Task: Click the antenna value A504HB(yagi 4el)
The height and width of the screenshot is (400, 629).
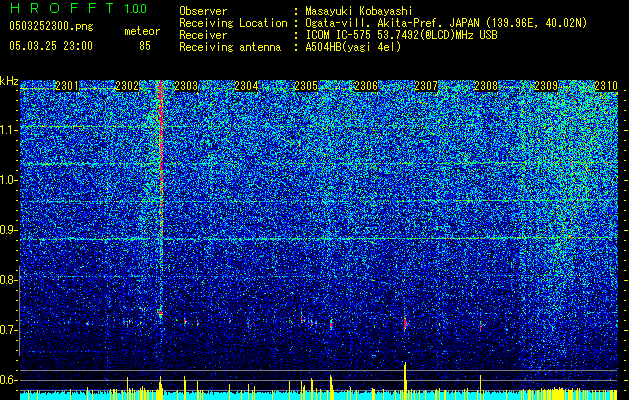Action: (x=353, y=47)
